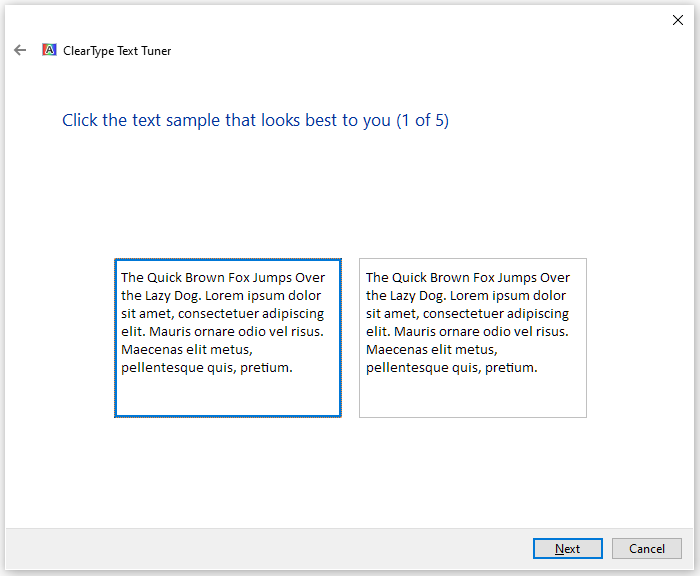Click the Next button
Screen dimensions: 700x576
coord(567,548)
